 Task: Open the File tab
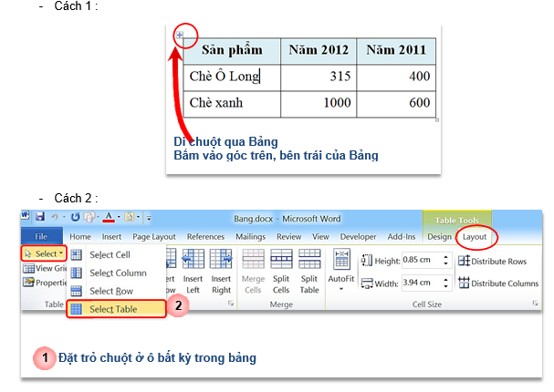[41, 237]
